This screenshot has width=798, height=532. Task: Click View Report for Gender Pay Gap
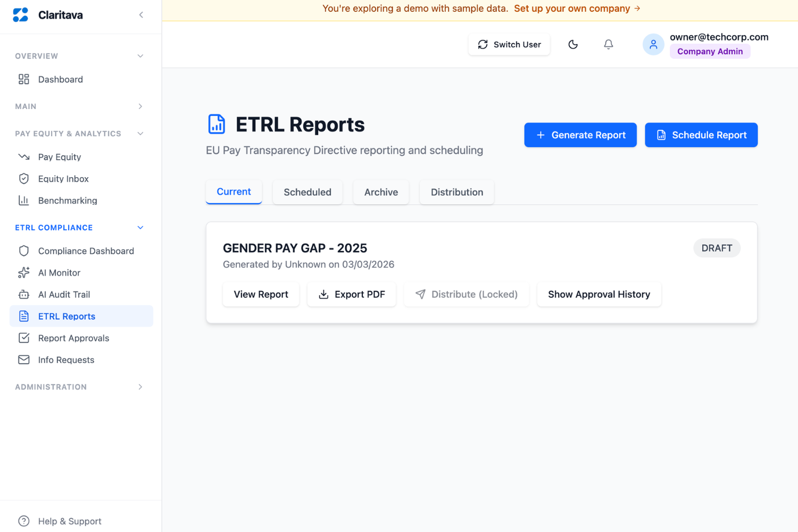coord(261,294)
